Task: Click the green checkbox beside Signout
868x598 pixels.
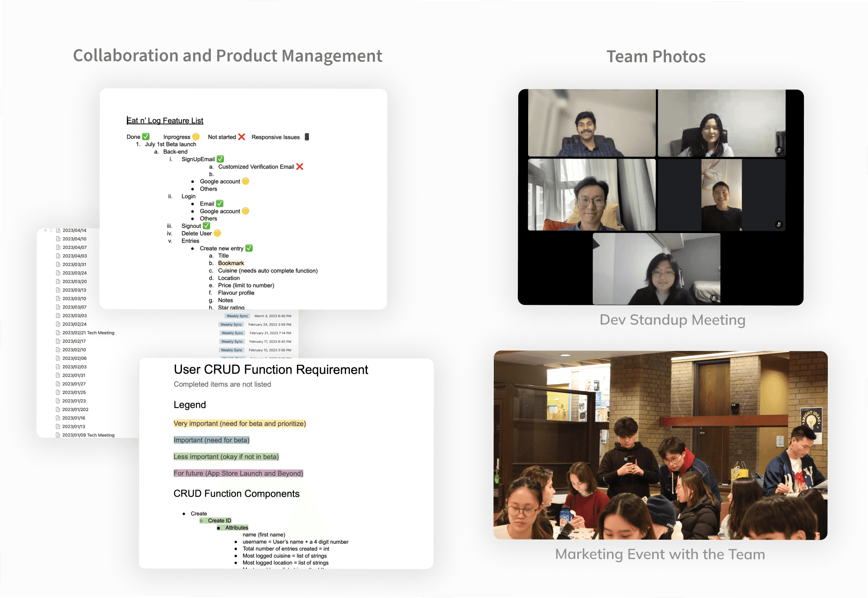Action: [x=206, y=226]
